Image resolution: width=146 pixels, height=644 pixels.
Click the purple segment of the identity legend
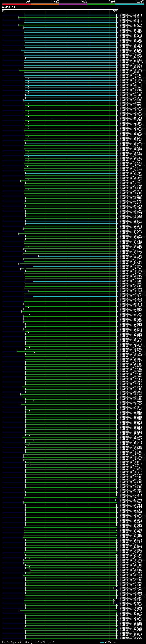tap(73, 4)
